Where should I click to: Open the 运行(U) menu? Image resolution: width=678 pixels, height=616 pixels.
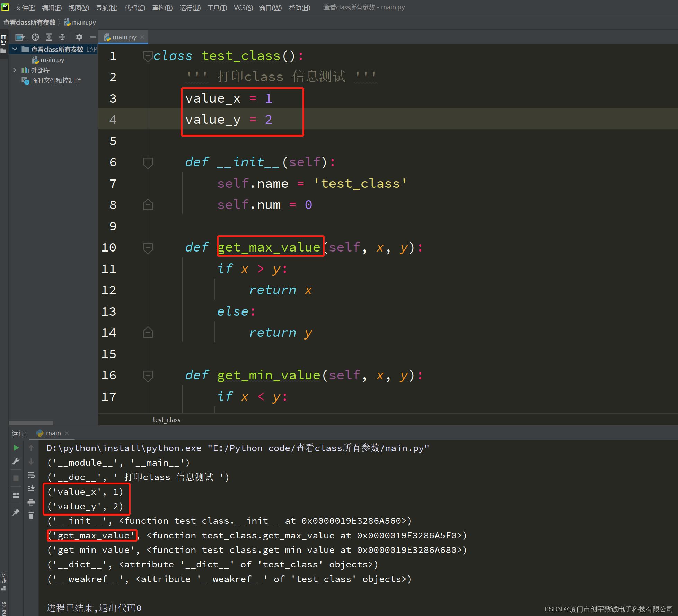(190, 8)
